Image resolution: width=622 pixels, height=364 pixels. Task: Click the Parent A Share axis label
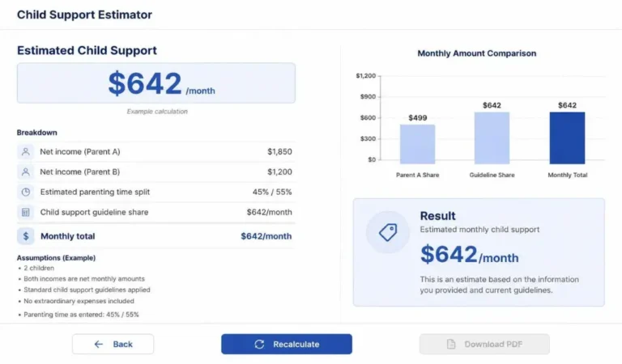tap(417, 175)
